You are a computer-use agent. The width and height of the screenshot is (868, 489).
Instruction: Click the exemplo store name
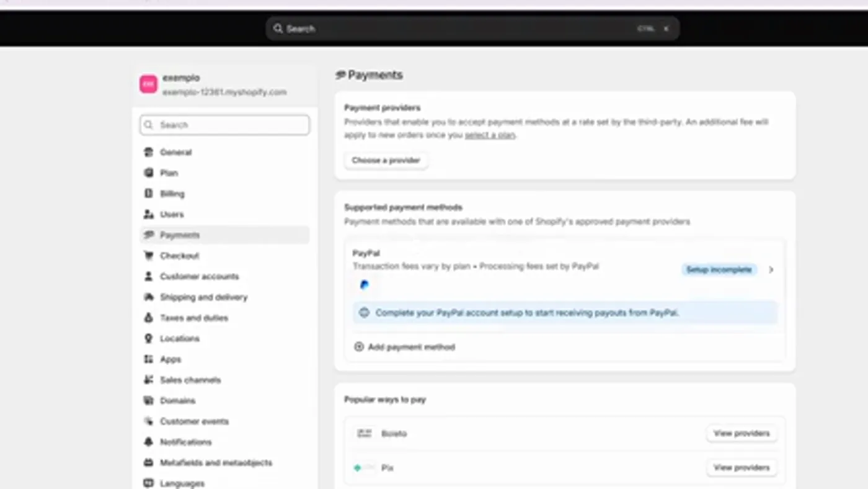pyautogui.click(x=181, y=78)
